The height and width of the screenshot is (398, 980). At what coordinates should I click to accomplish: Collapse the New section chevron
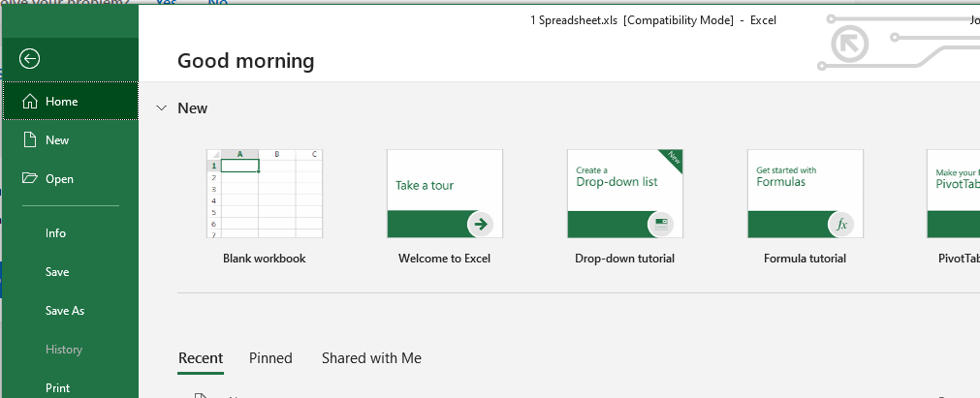[161, 108]
